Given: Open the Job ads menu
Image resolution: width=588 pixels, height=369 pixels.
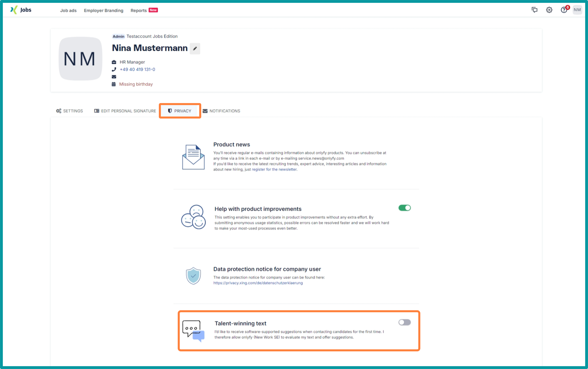Looking at the screenshot, I should 68,10.
